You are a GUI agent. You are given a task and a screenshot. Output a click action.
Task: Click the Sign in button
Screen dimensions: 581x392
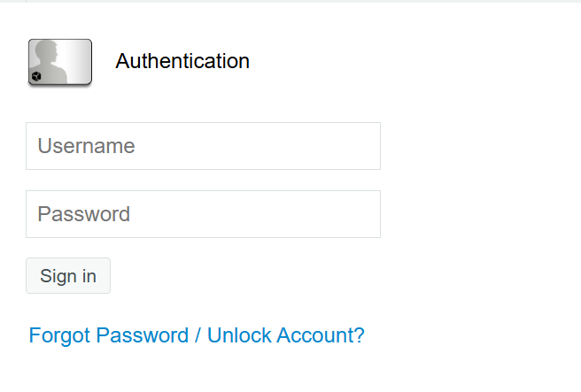coord(68,276)
